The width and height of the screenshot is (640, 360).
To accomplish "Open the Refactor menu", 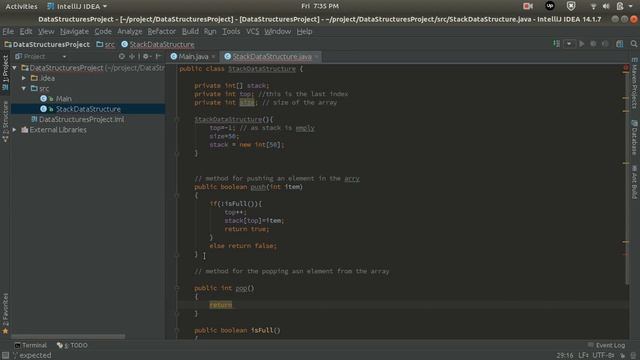I will click(x=162, y=31).
